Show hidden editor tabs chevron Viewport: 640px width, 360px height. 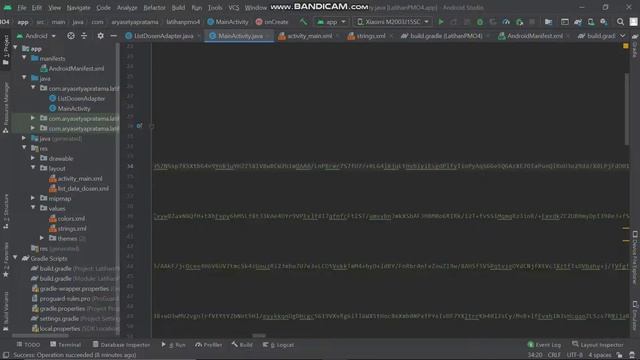(622, 36)
